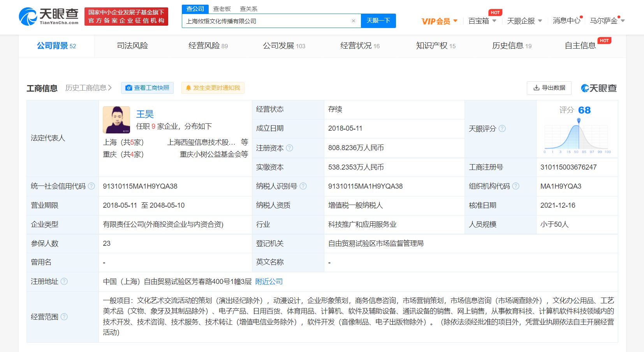Viewport: 644px width, 352px height.
Task: Select the 查关系 search tab
Action: tap(248, 9)
